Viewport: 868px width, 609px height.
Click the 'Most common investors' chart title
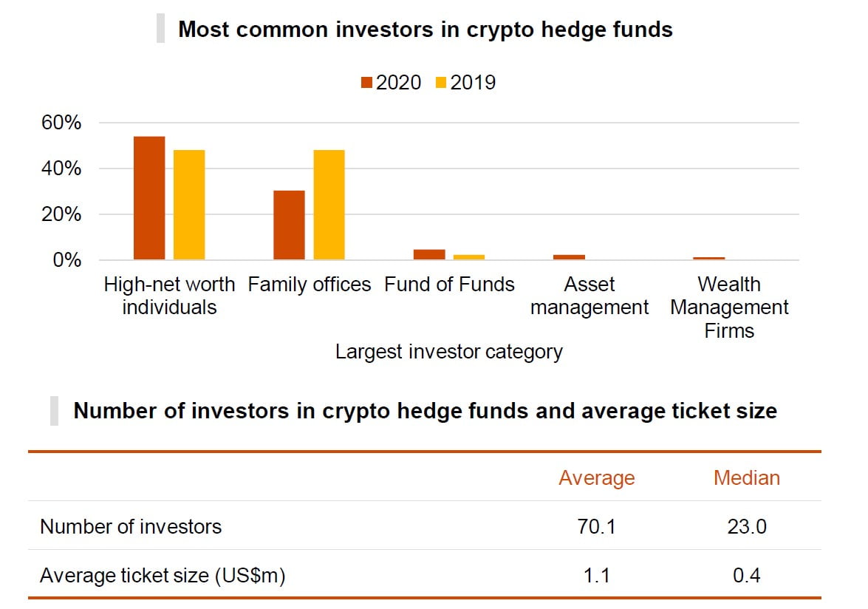coord(426,30)
